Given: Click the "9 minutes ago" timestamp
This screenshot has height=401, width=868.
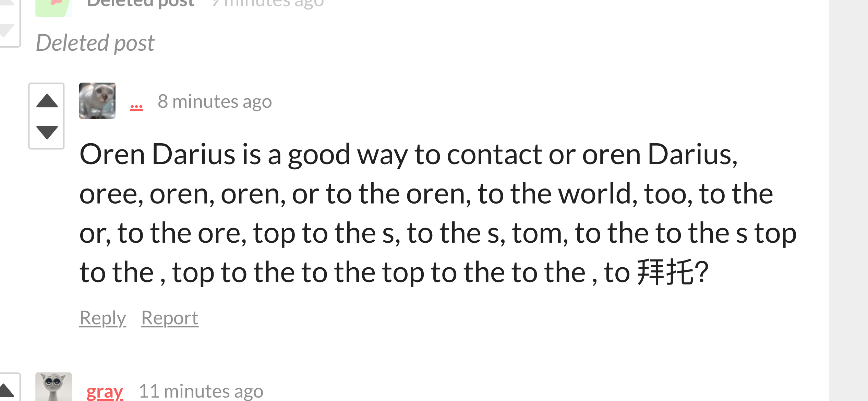Looking at the screenshot, I should coord(267,3).
